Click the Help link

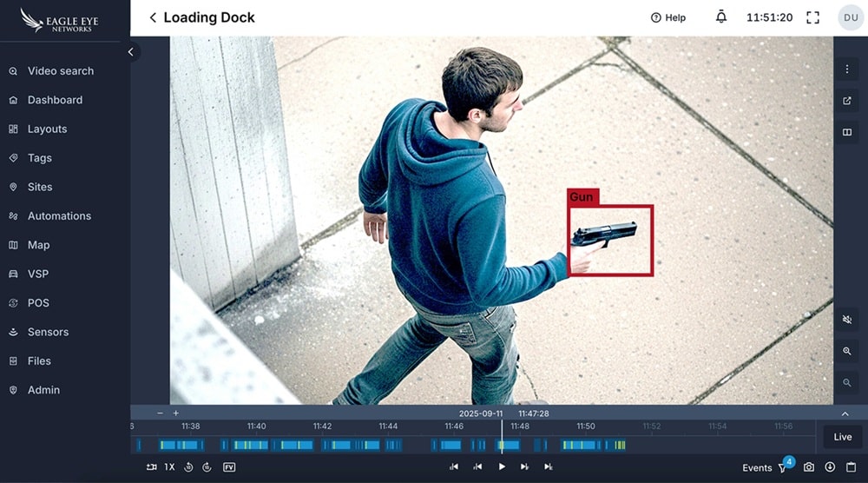[667, 17]
